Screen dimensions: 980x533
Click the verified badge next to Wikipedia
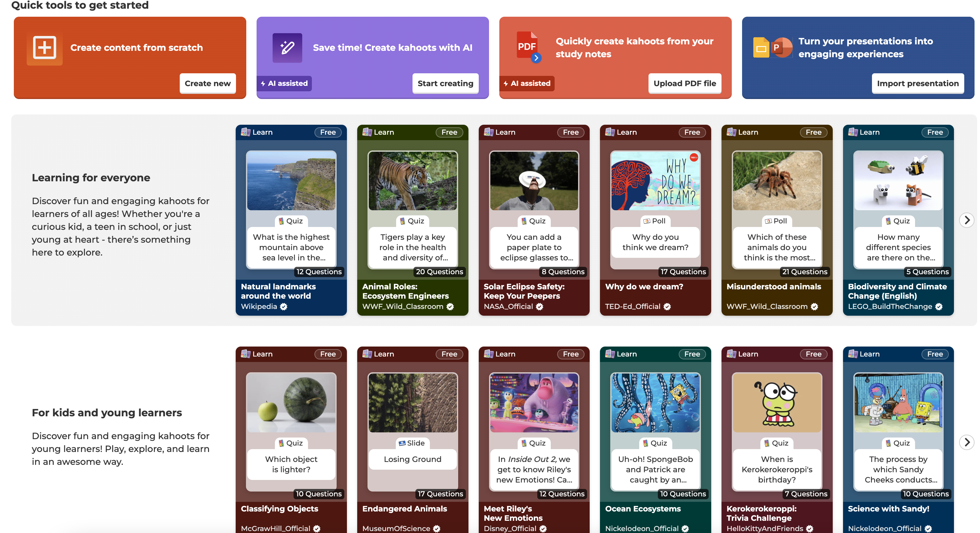284,307
